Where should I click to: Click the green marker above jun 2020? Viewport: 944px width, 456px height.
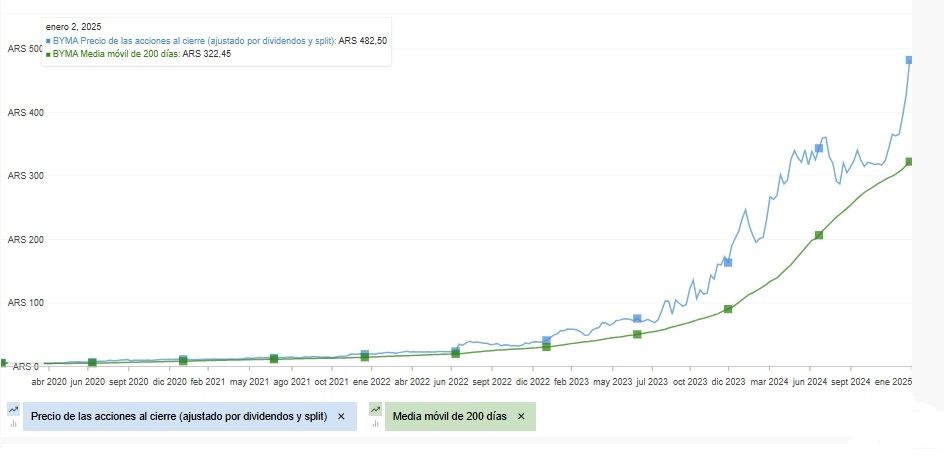(x=92, y=362)
